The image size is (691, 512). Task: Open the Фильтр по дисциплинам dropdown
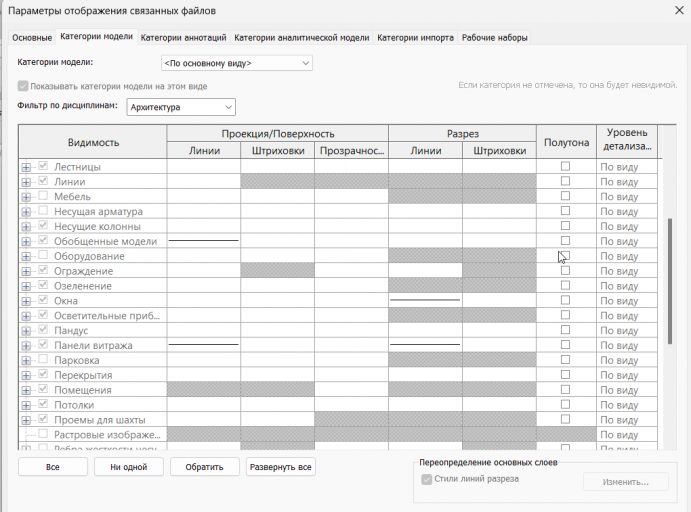pos(181,107)
